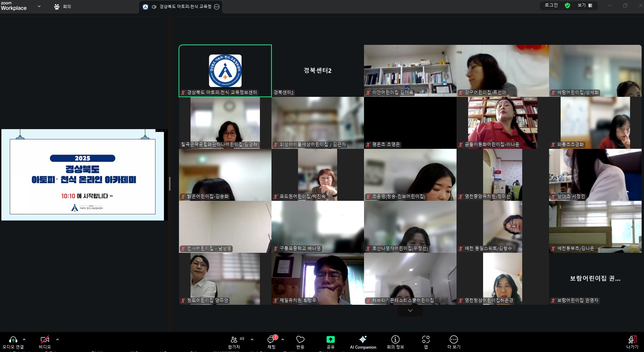The image size is (644, 352).
Task: Leave the meeting with 나가기
Action: [x=632, y=342]
